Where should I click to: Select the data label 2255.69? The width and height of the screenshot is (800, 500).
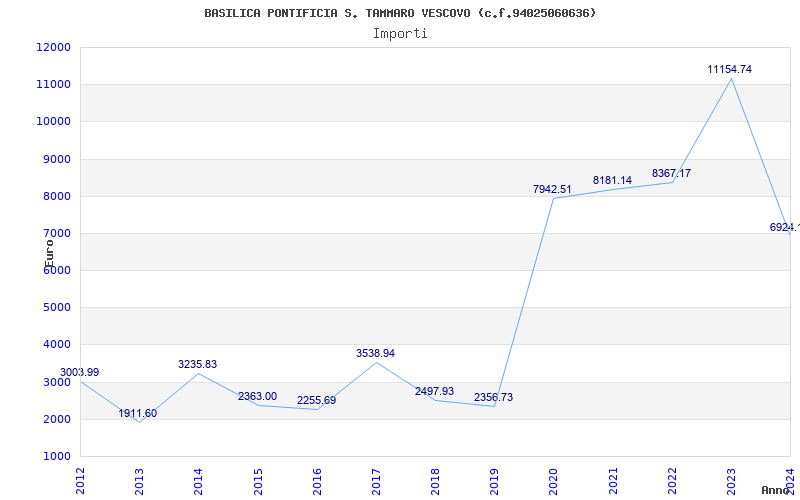[x=316, y=401]
